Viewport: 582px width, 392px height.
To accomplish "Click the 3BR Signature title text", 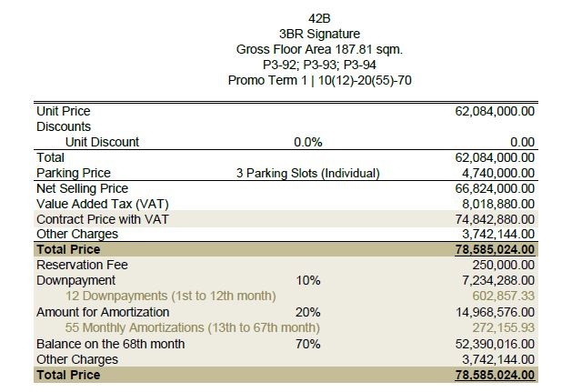I will point(317,34).
